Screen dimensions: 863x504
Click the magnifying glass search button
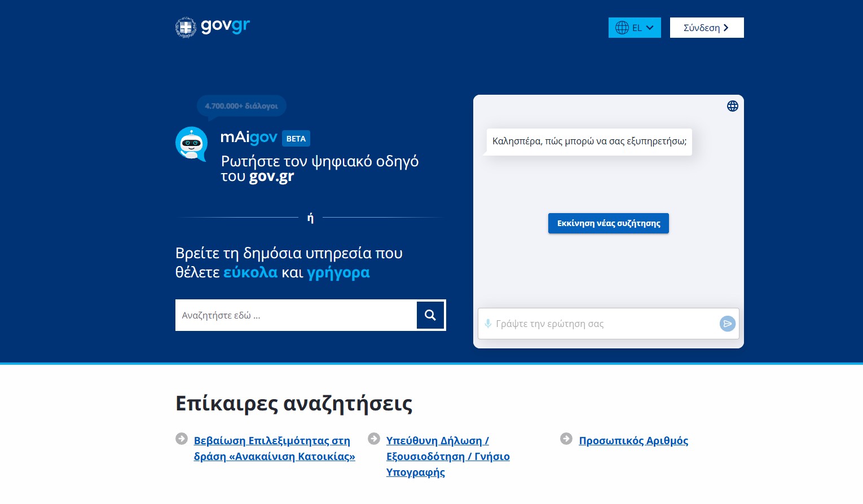(430, 315)
